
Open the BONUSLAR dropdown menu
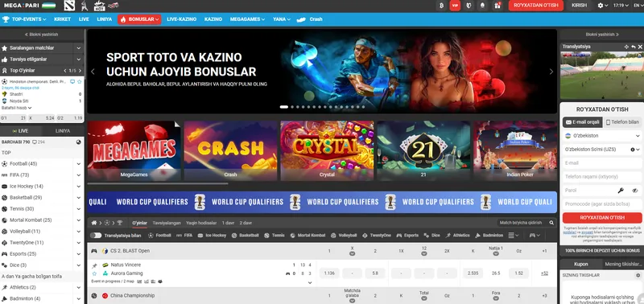pos(139,19)
